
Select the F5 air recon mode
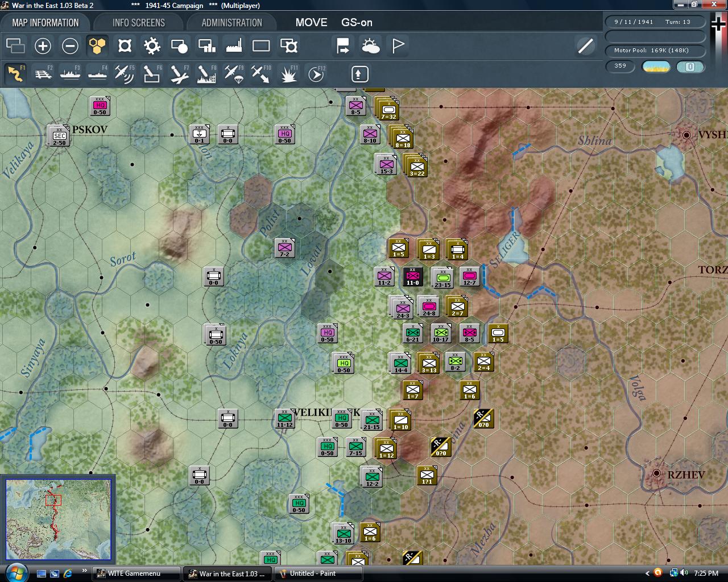[125, 74]
